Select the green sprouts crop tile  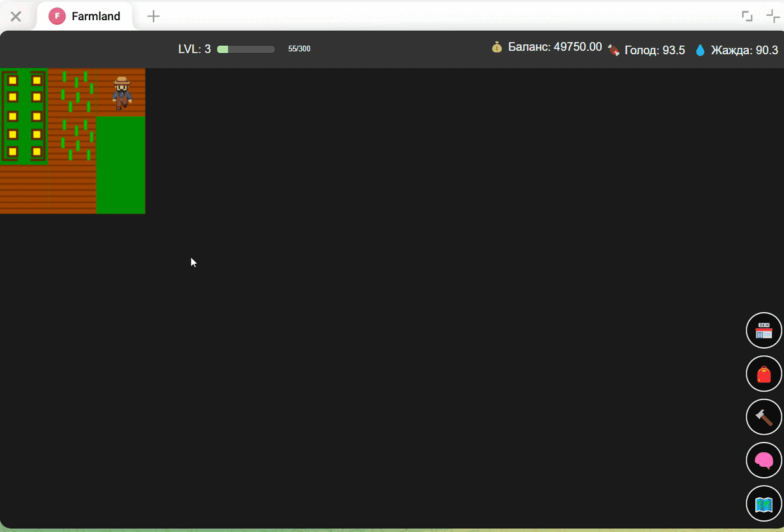[73, 116]
